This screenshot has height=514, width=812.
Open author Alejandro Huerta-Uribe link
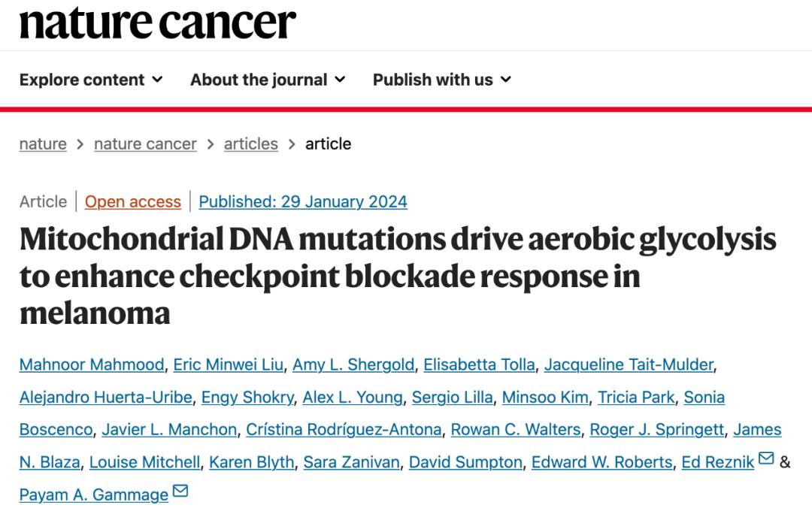(106, 397)
